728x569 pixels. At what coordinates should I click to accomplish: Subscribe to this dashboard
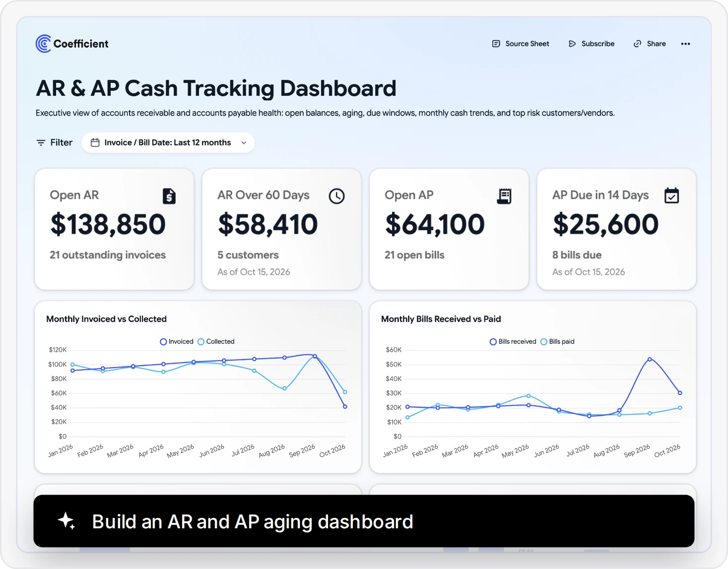pyautogui.click(x=592, y=44)
